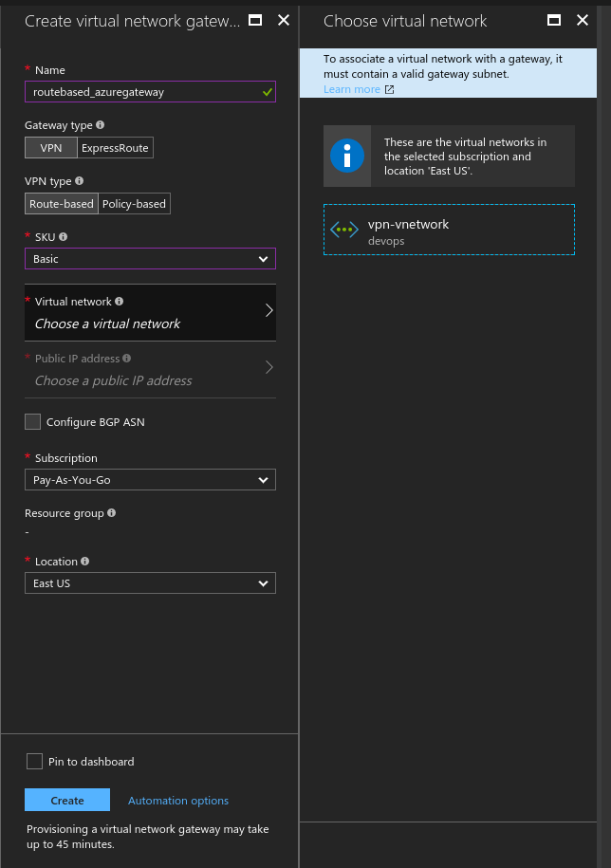This screenshot has height=868, width=611.
Task: Click the Choose a virtual network text
Action: (x=107, y=323)
